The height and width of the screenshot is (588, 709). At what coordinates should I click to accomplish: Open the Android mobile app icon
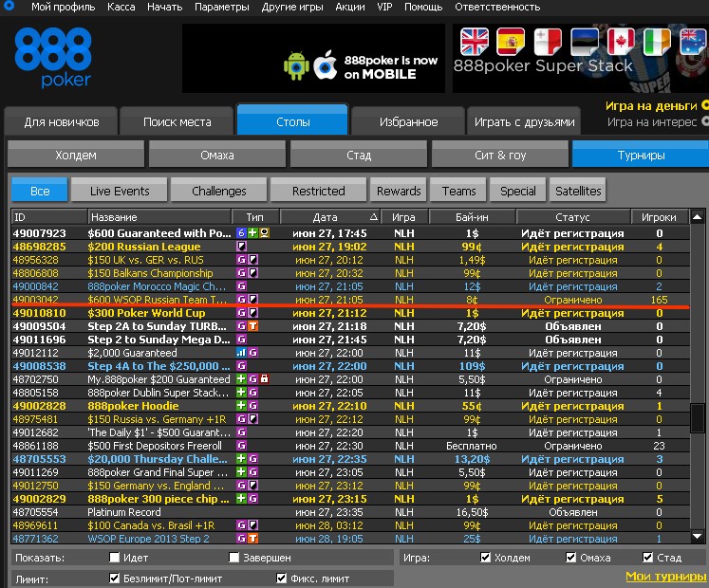click(296, 66)
